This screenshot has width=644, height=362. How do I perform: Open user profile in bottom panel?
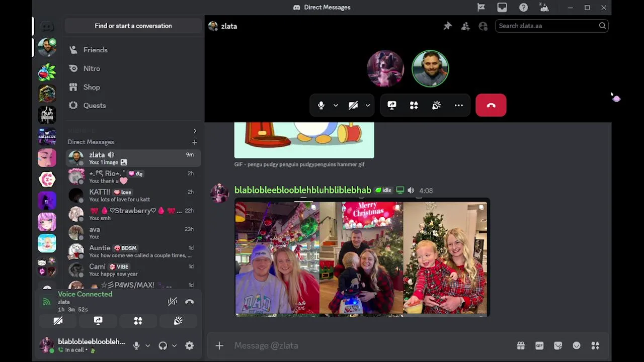tap(83, 346)
